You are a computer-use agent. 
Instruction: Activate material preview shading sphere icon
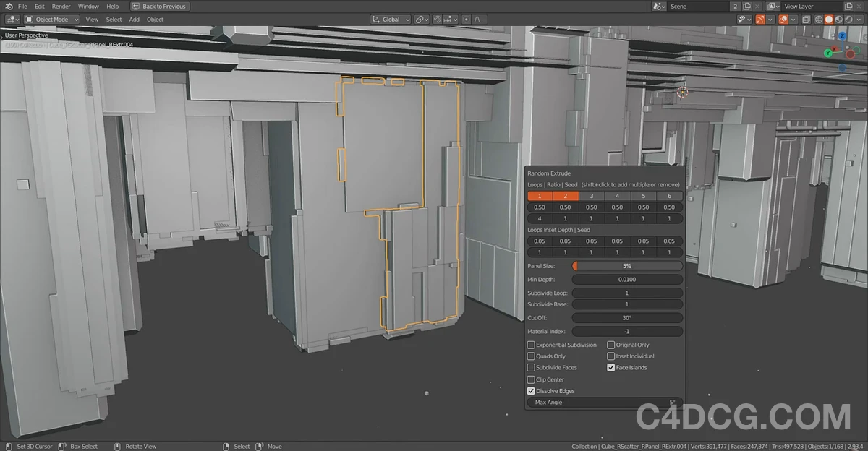[838, 20]
